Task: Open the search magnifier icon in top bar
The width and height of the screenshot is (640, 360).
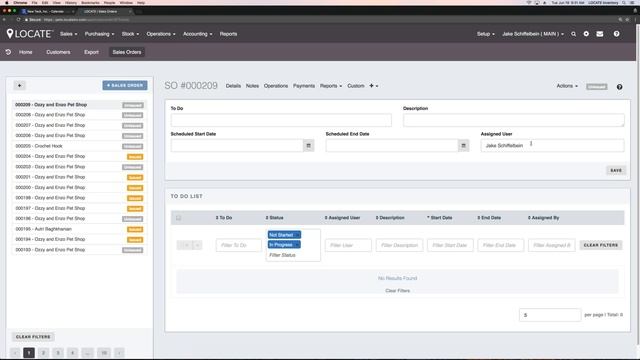Action: (x=573, y=34)
